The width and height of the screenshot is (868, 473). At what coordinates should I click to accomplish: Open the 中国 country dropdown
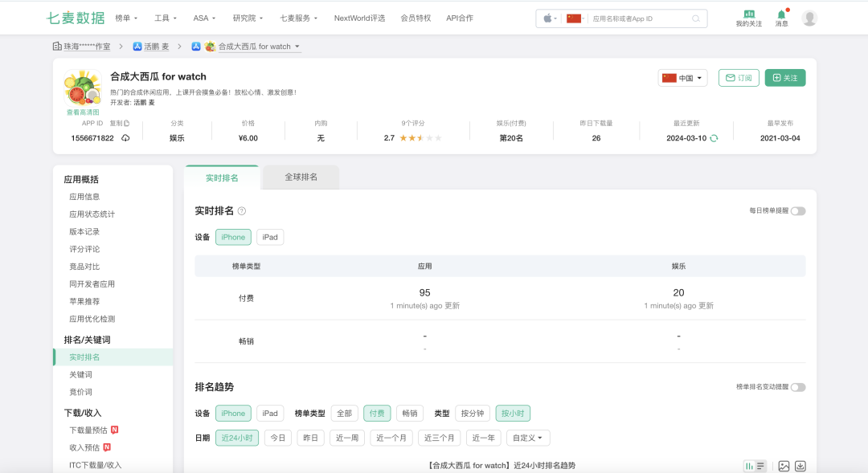(x=682, y=78)
